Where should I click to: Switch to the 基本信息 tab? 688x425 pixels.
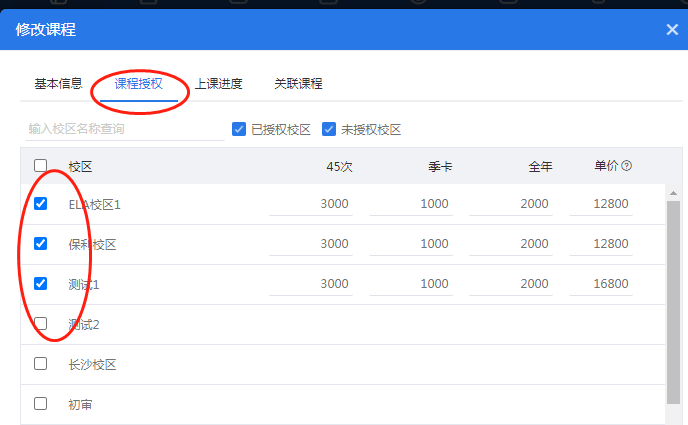coord(58,84)
